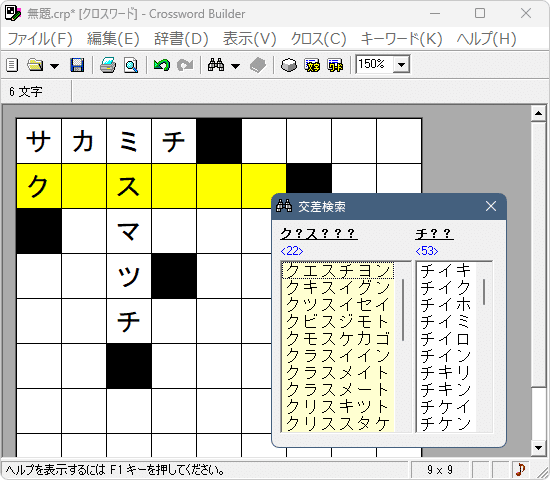550x480 pixels.
Task: Select クリススタケ in the word list
Action: tap(337, 424)
